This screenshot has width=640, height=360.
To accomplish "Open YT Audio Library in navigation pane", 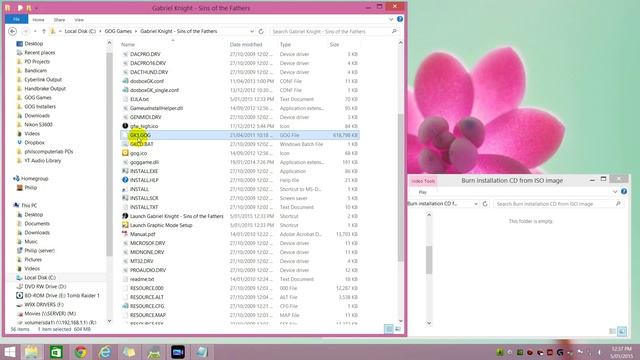I will 42,160.
